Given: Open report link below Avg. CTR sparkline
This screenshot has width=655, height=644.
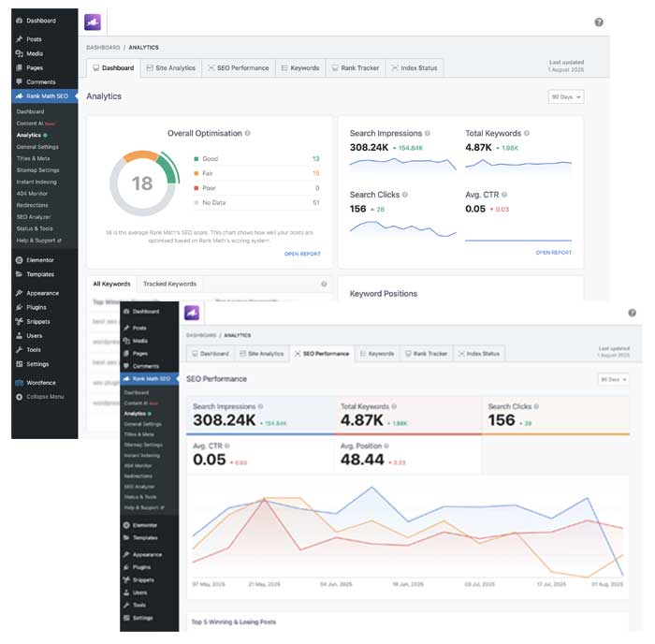Looking at the screenshot, I should coord(553,253).
